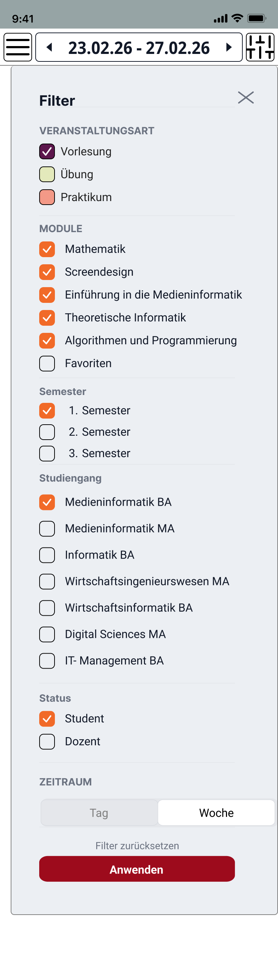Enable the Praktikum event type
The height and width of the screenshot is (980, 278).
coord(47,197)
